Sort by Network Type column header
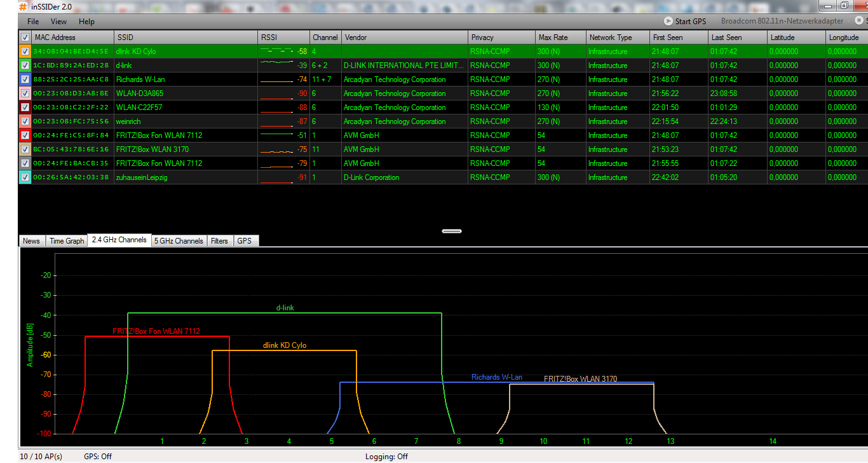 [x=618, y=38]
